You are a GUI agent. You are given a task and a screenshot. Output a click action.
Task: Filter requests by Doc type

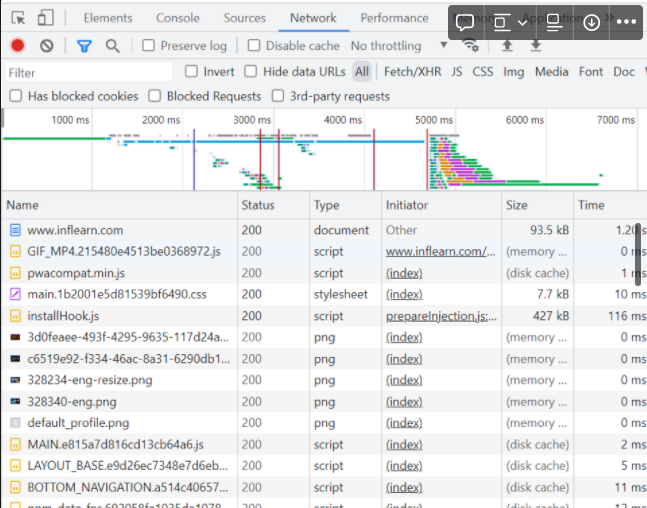624,72
